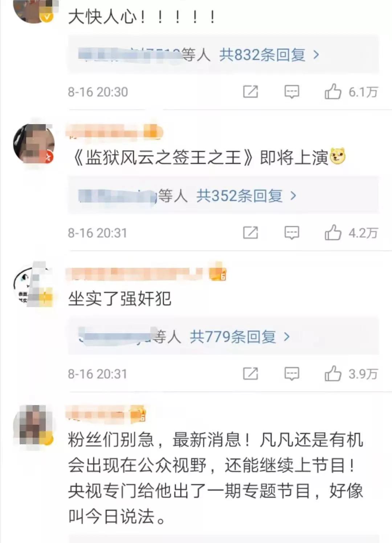This screenshot has width=392, height=543.
Task: Reply to the 监狱风云之签王之王 comment
Action: click(292, 232)
